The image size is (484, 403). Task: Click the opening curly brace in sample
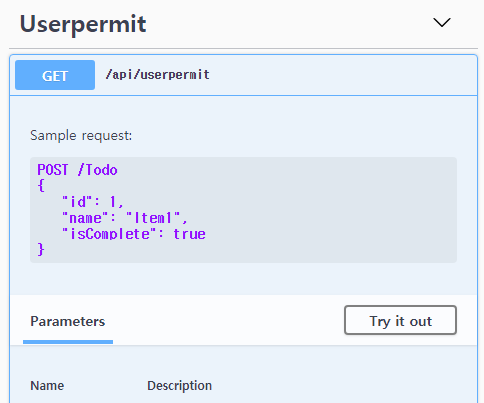click(41, 186)
